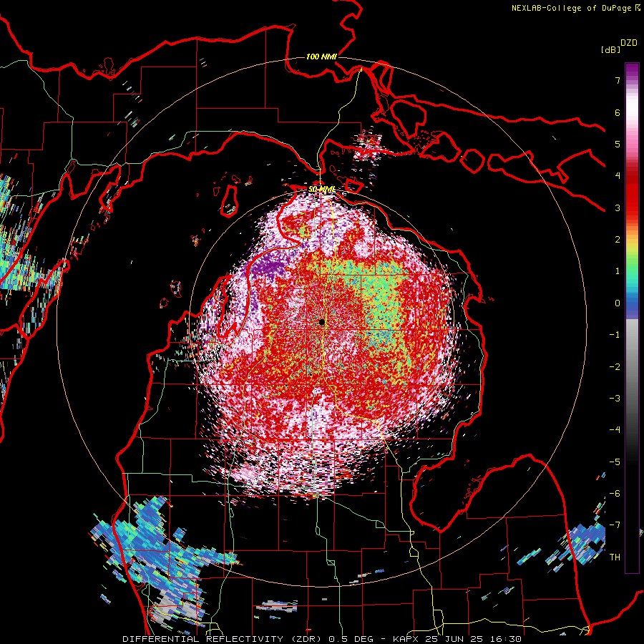Click the 0 value on color scale
Screen dimensions: 644x644
pos(618,303)
